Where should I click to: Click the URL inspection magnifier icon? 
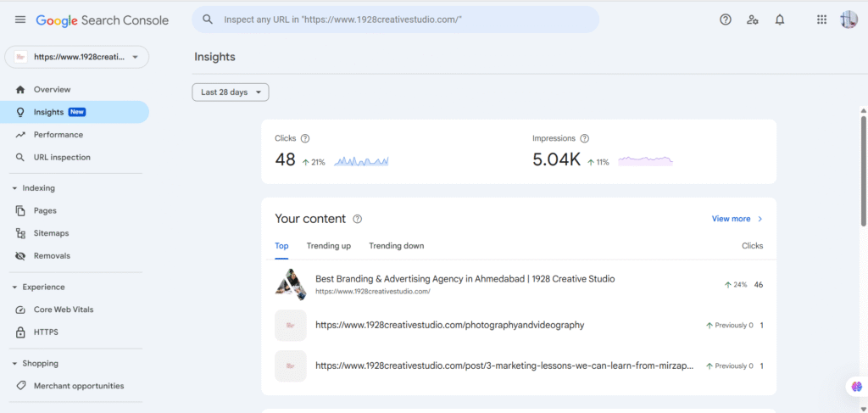point(20,157)
